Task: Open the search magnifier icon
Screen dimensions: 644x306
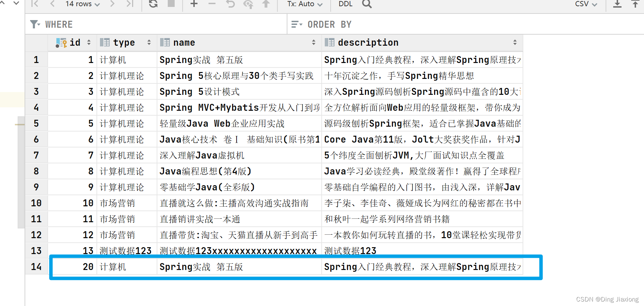Action: coord(367,4)
